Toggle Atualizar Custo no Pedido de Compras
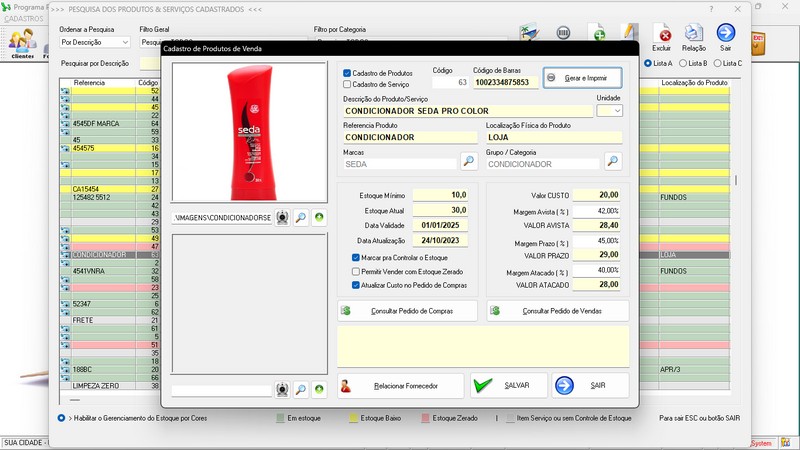 [356, 285]
